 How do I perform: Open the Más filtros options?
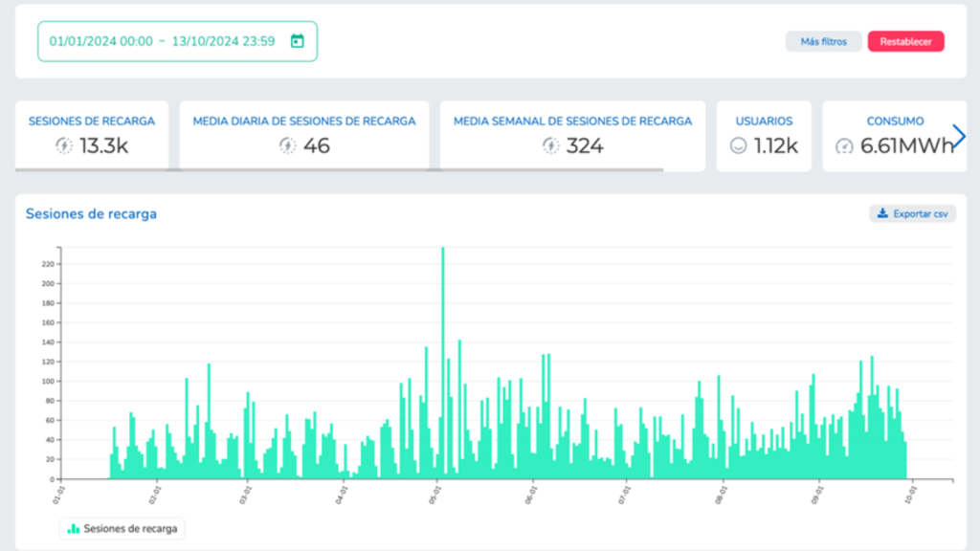823,41
